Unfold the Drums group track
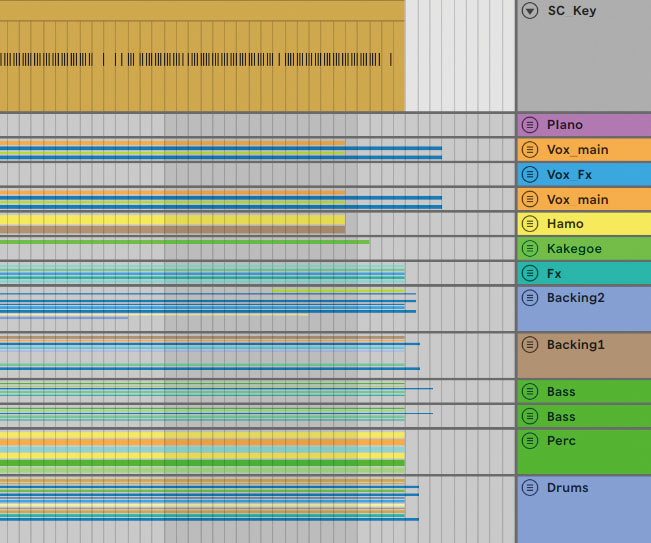 [x=530, y=487]
